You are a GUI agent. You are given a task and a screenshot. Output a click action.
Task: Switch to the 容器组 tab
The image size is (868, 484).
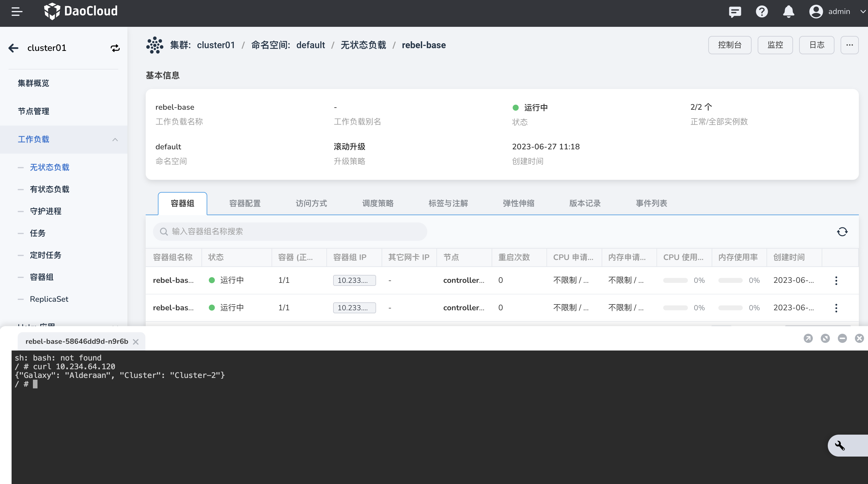coord(182,203)
